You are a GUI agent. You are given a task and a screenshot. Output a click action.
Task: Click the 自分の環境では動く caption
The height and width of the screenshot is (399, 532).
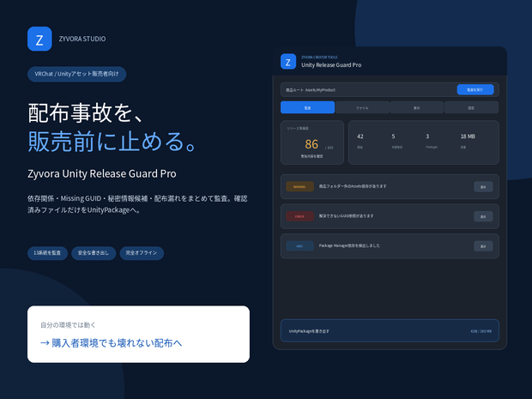(x=68, y=325)
